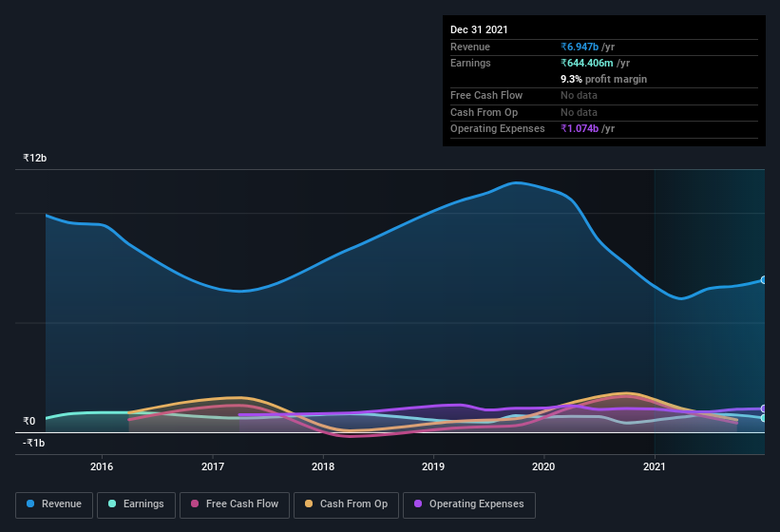Screen dimensions: 780x532
Task: Click the ₹6.947b revenue value in tooltip
Action: point(580,47)
